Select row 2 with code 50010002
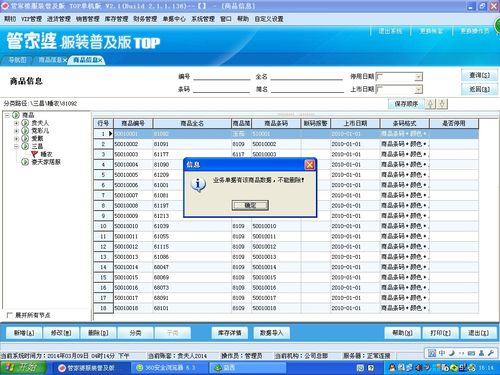 [x=286, y=144]
